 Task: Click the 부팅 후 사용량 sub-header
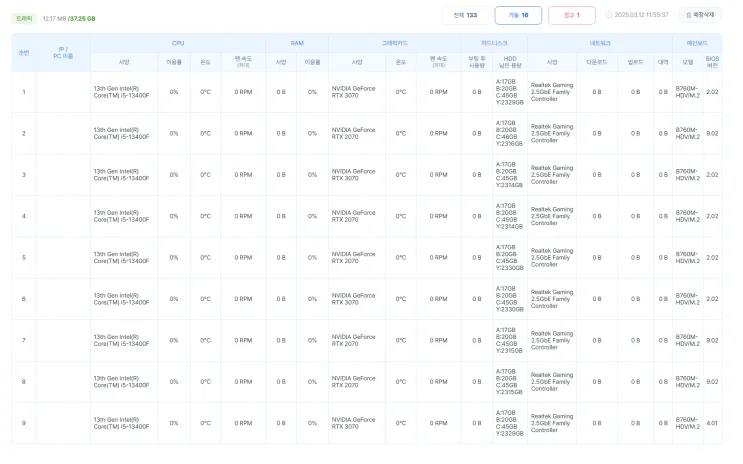coord(477,62)
